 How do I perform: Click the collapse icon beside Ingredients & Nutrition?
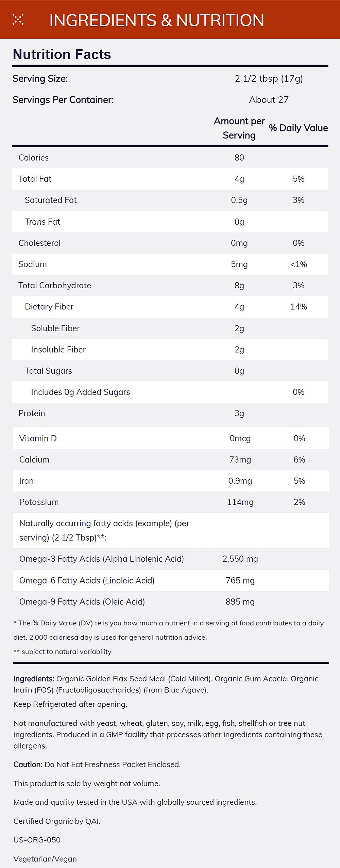pyautogui.click(x=18, y=20)
